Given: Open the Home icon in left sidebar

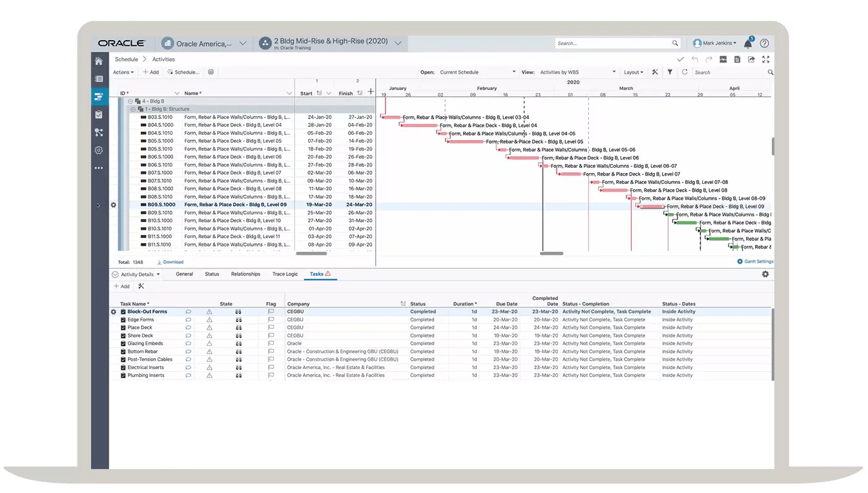Looking at the screenshot, I should 99,61.
